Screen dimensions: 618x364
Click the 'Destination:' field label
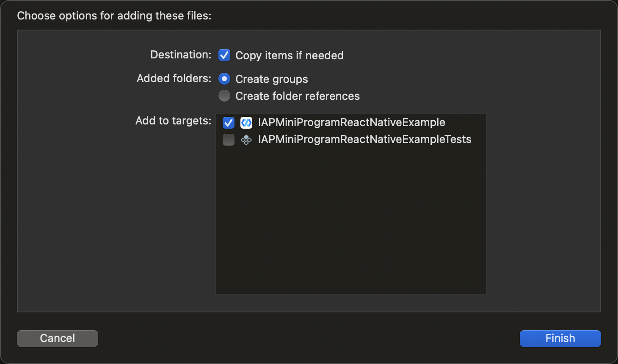click(x=181, y=55)
